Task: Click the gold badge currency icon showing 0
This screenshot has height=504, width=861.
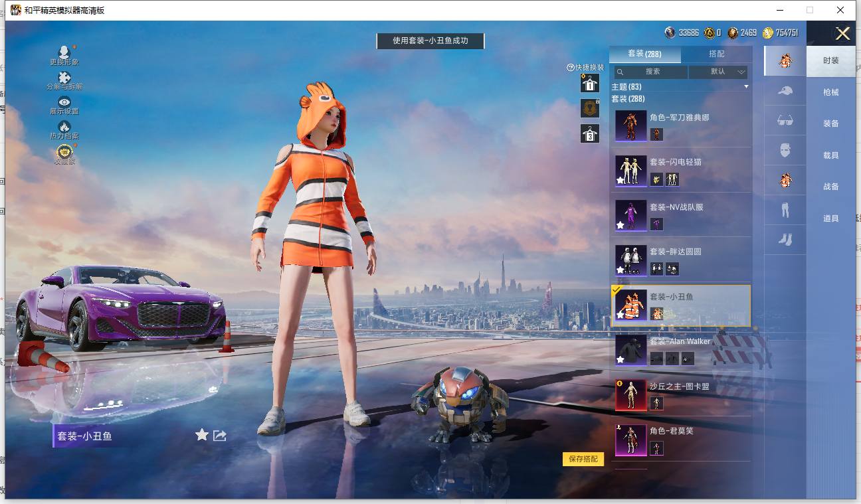Action: 710,33
